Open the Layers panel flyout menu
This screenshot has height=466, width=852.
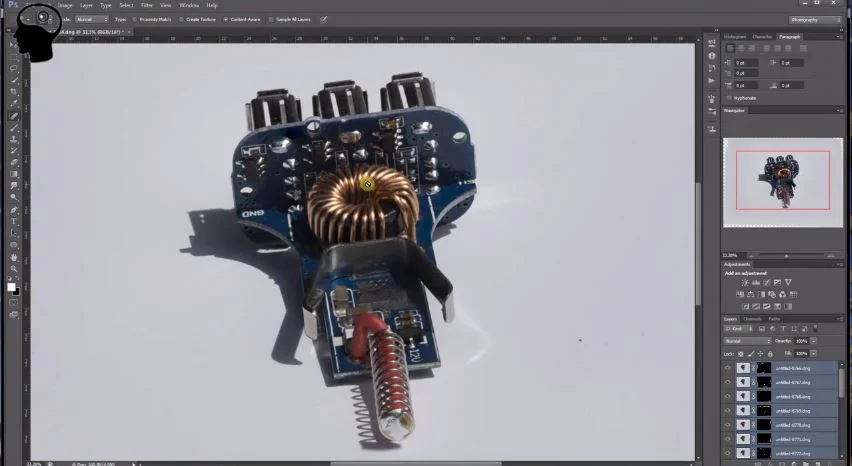pos(839,319)
